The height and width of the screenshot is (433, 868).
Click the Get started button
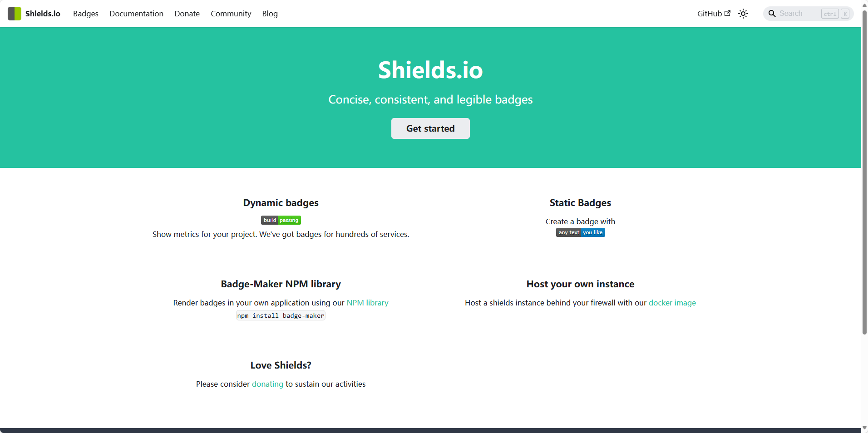click(430, 128)
